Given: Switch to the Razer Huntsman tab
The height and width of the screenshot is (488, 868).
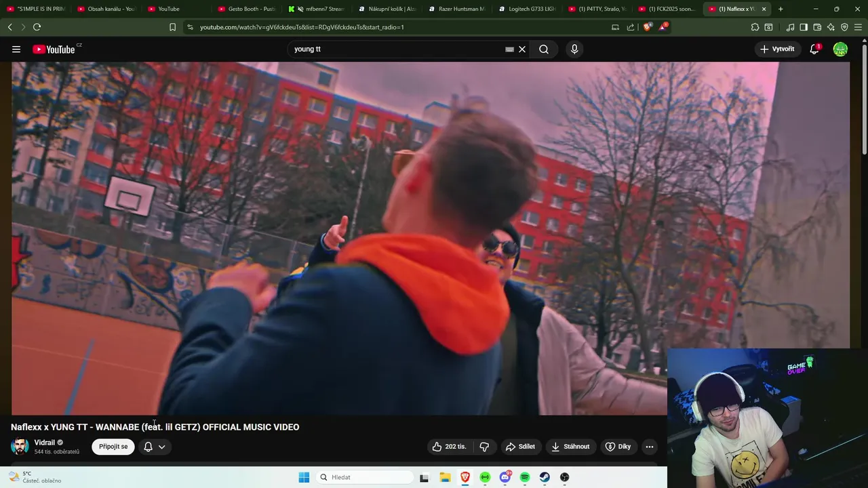Looking at the screenshot, I should pyautogui.click(x=458, y=9).
